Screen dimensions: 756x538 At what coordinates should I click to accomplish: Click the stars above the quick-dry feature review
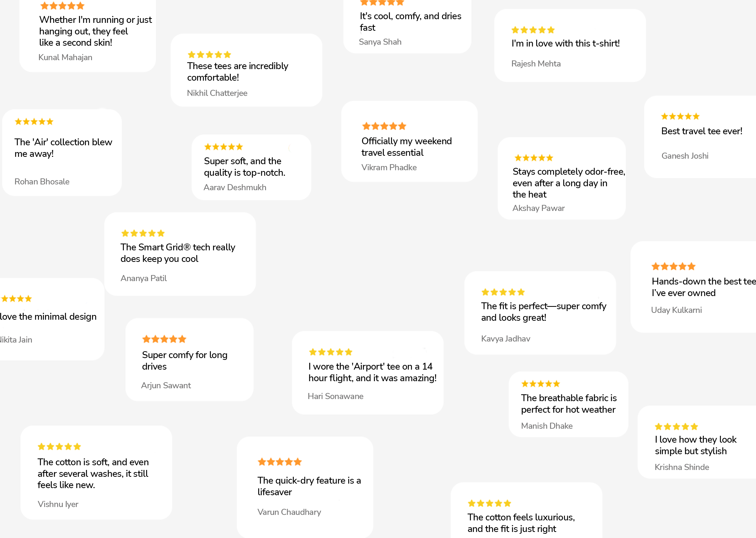click(x=280, y=462)
